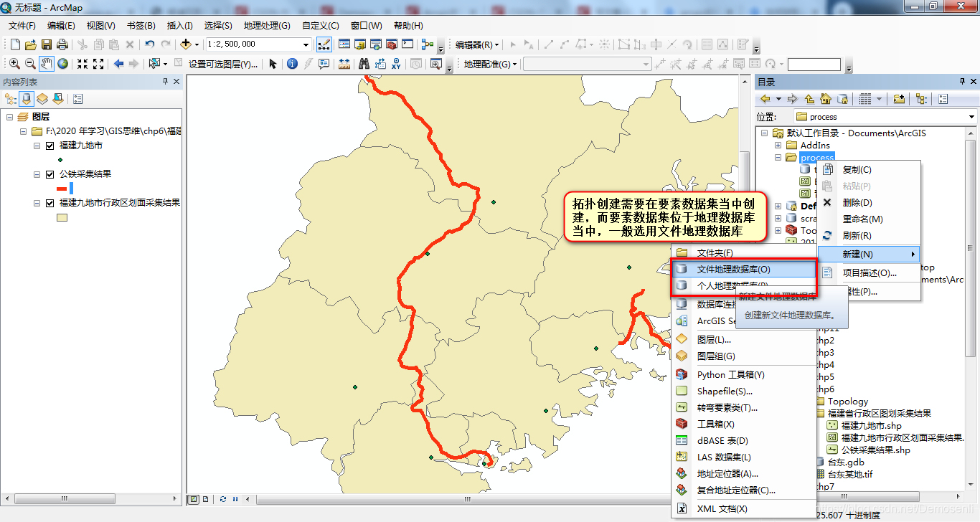This screenshot has width=980, height=522.
Task: Undo the last action with the undo arrow
Action: 149,44
